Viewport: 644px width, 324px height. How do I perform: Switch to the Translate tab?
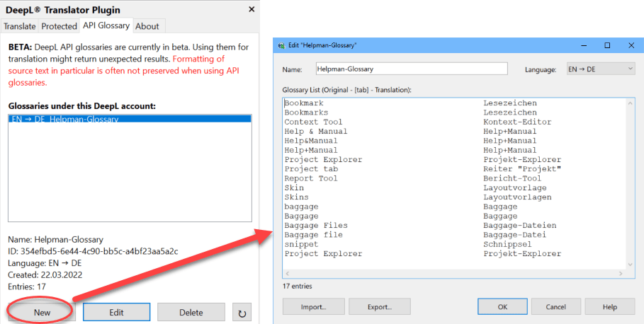point(20,26)
